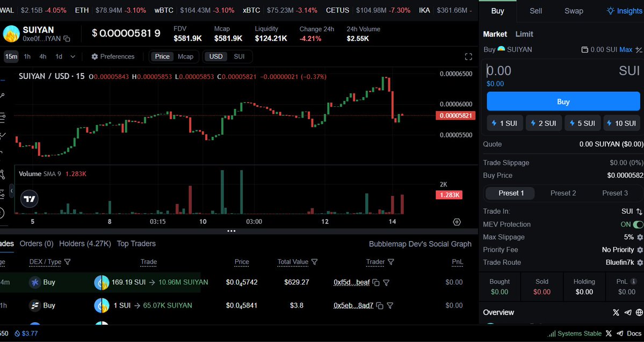Open X icon in footer status bar
The width and height of the screenshot is (644, 342).
[609, 333]
